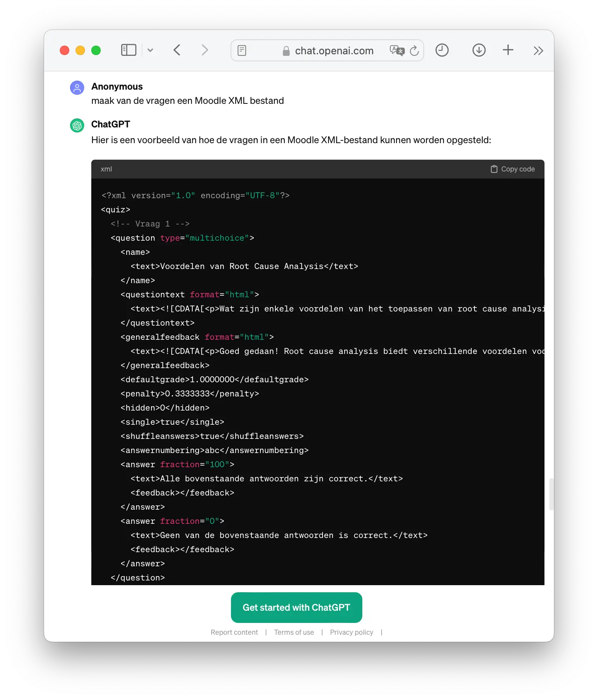Open the sidebar options dropdown chevron
This screenshot has height=700, width=598.
150,50
